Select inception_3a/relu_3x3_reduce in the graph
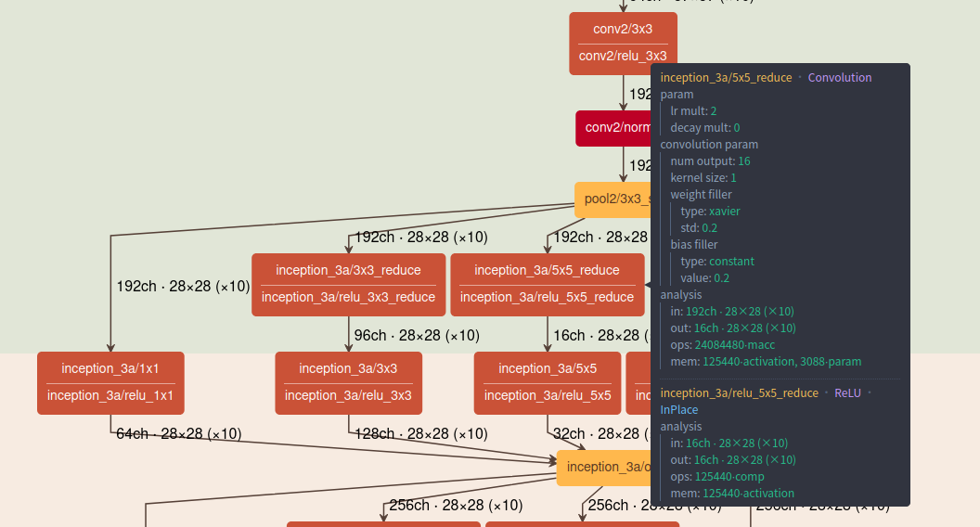This screenshot has width=980, height=527. [x=348, y=298]
